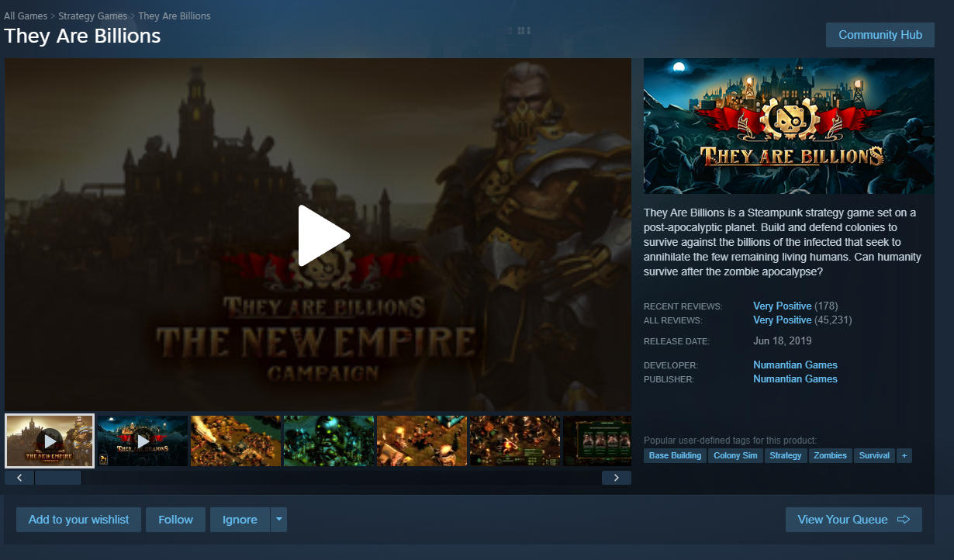The height and width of the screenshot is (560, 954).
Task: Expand the Ignore options dropdown arrow
Action: point(278,520)
